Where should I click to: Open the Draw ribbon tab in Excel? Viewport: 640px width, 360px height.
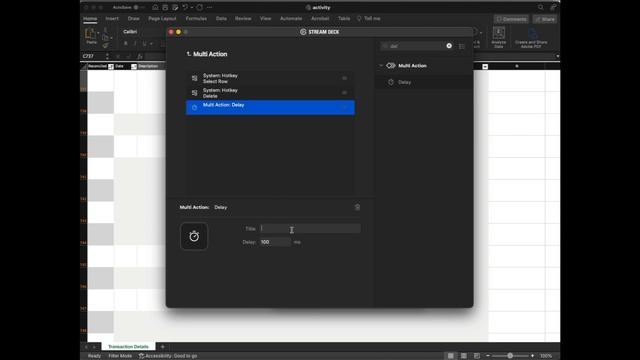tap(133, 18)
